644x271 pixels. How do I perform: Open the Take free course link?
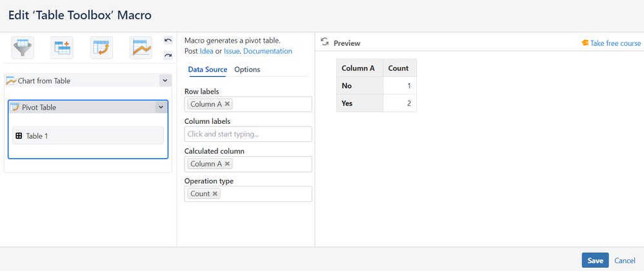[x=615, y=43]
